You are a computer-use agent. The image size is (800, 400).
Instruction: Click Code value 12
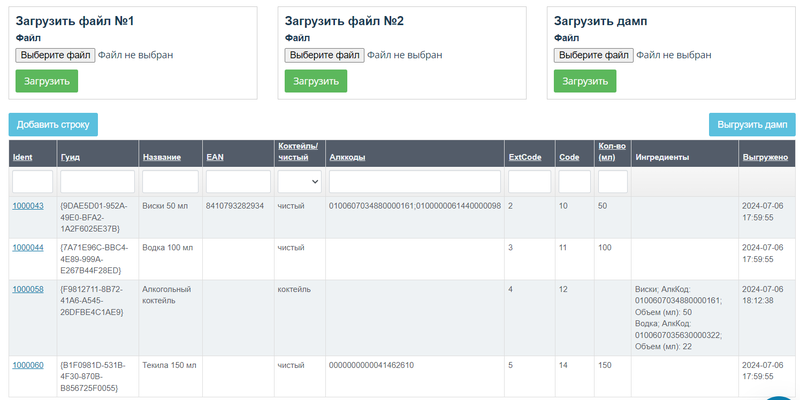coord(564,289)
